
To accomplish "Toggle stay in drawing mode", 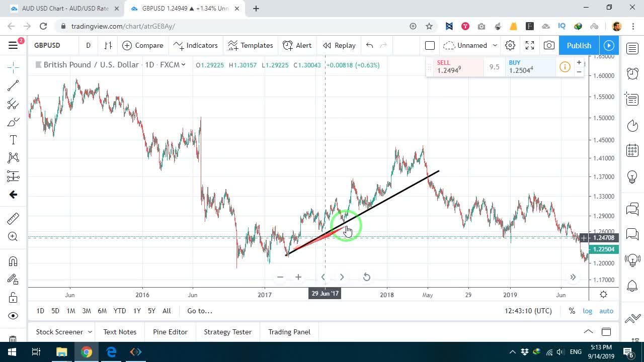I will pos(13,280).
